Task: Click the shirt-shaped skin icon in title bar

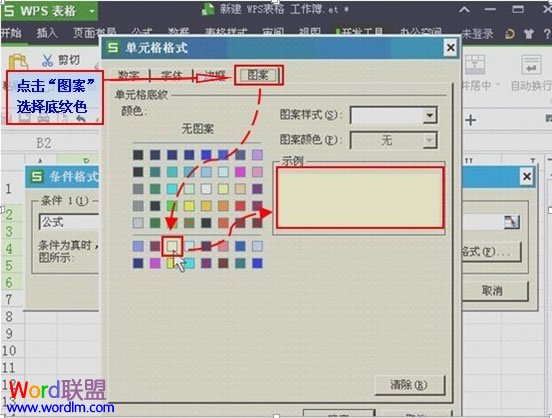Action: pyautogui.click(x=528, y=34)
